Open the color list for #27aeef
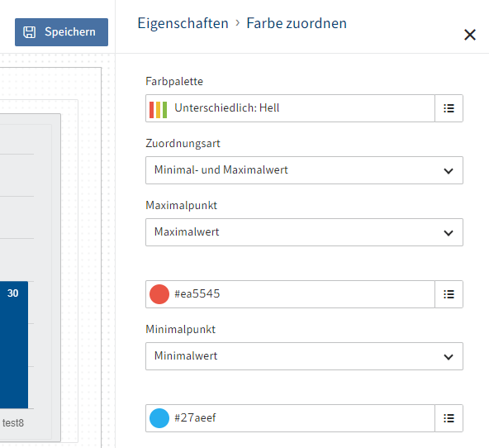The width and height of the screenshot is (489, 448). pyautogui.click(x=449, y=418)
